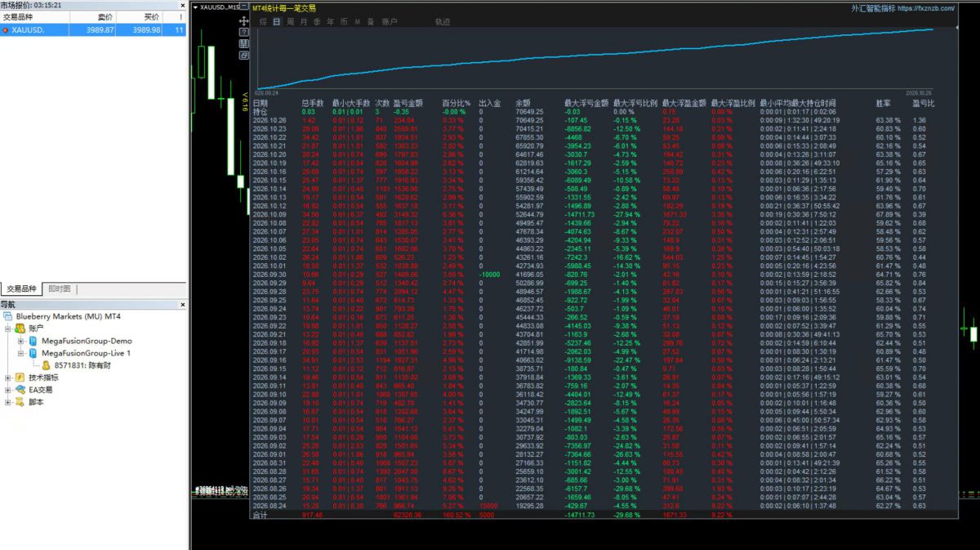Select the XAUUSD. symbol row
980x550 pixels.
click(x=93, y=29)
